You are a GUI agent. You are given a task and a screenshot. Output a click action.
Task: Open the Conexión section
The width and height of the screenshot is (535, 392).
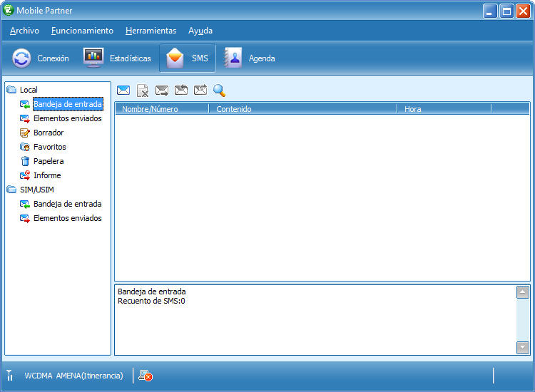coord(41,58)
